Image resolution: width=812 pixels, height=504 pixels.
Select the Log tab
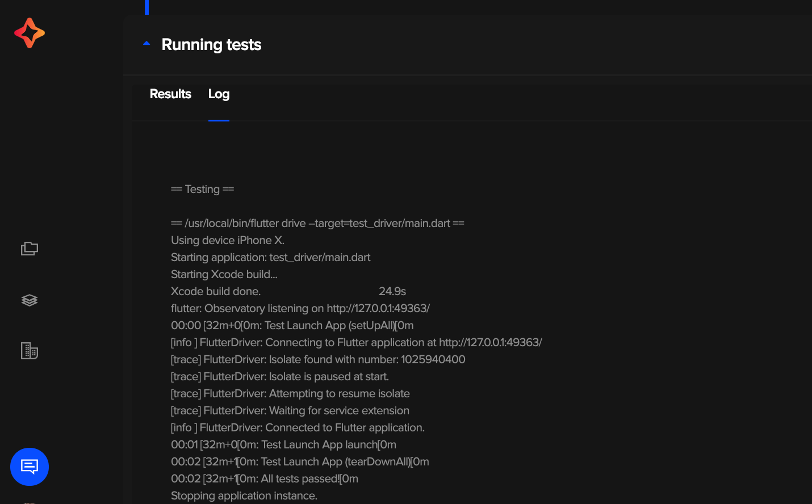tap(219, 94)
